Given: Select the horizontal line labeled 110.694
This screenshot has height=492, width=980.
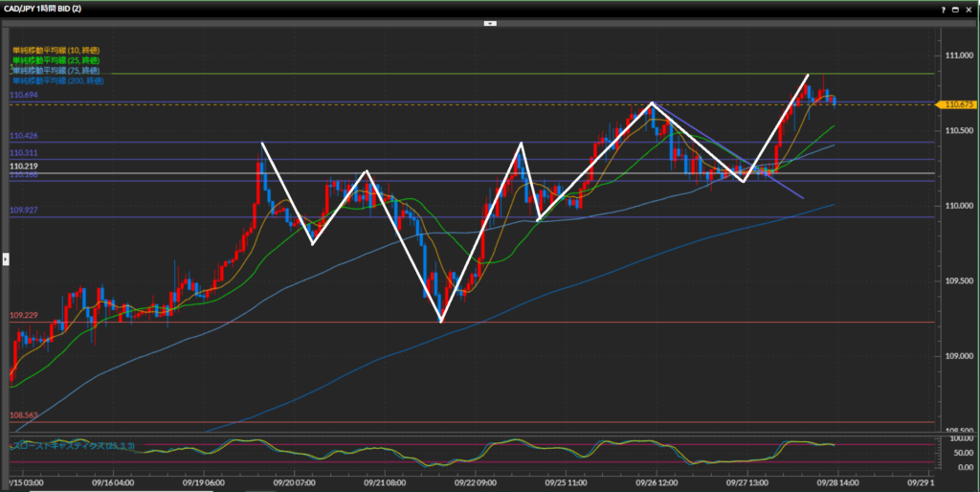Looking at the screenshot, I should click(x=24, y=97).
